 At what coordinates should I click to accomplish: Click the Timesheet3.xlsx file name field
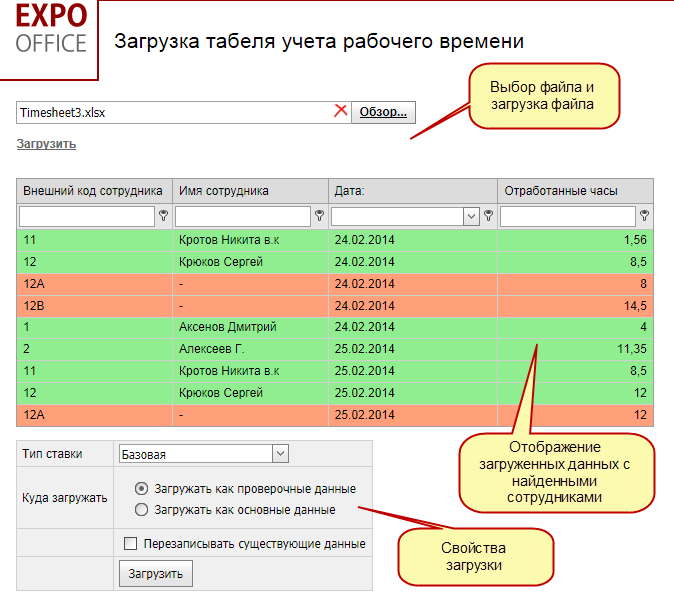tap(174, 112)
